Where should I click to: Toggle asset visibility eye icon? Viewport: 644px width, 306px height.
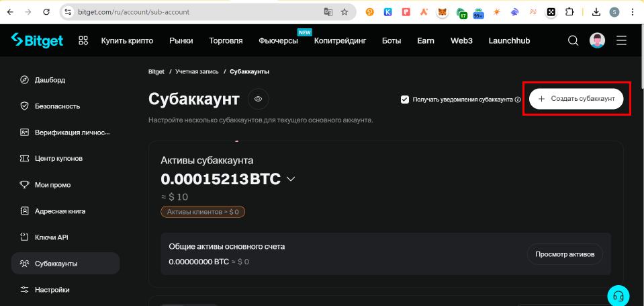point(259,99)
